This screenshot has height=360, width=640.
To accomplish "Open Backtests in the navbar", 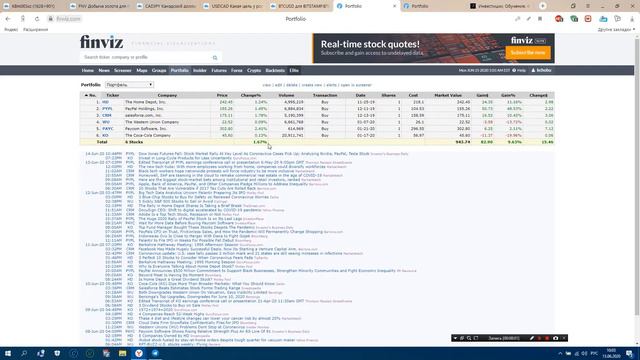I will click(275, 70).
